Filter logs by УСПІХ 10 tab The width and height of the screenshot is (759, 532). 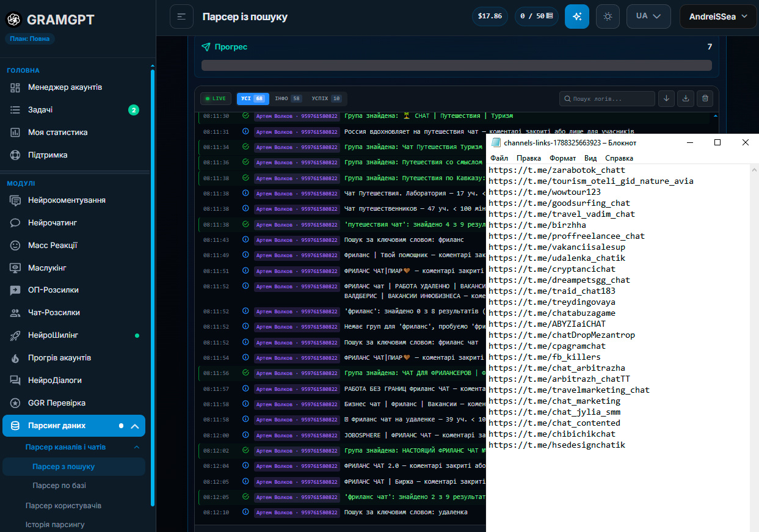(x=327, y=98)
